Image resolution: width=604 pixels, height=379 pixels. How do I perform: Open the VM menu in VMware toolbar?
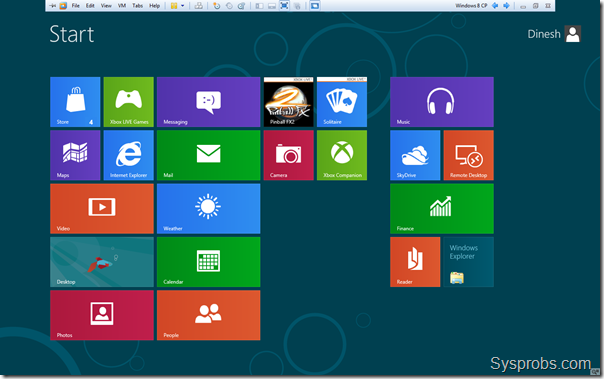click(122, 6)
